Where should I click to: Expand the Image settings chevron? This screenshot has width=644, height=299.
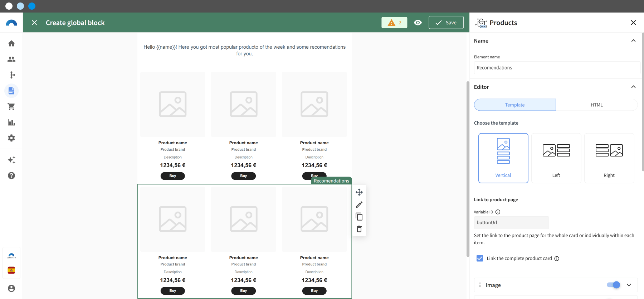629,285
